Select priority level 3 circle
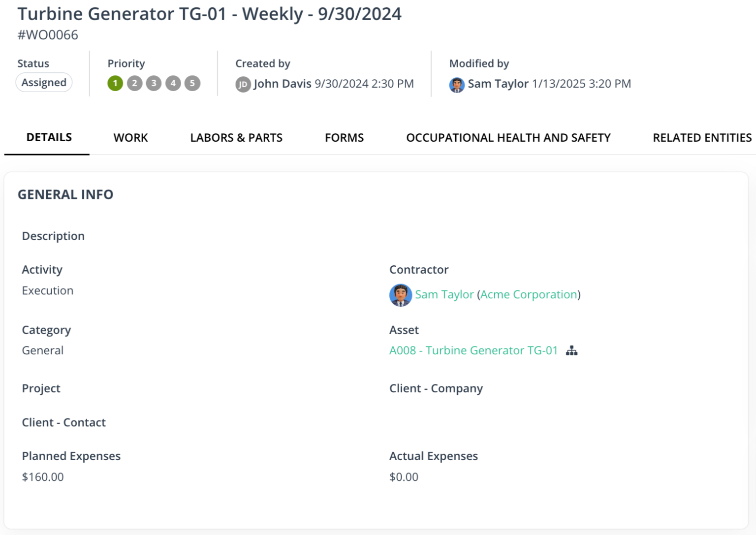Viewport: 756px width, 535px height. [153, 83]
